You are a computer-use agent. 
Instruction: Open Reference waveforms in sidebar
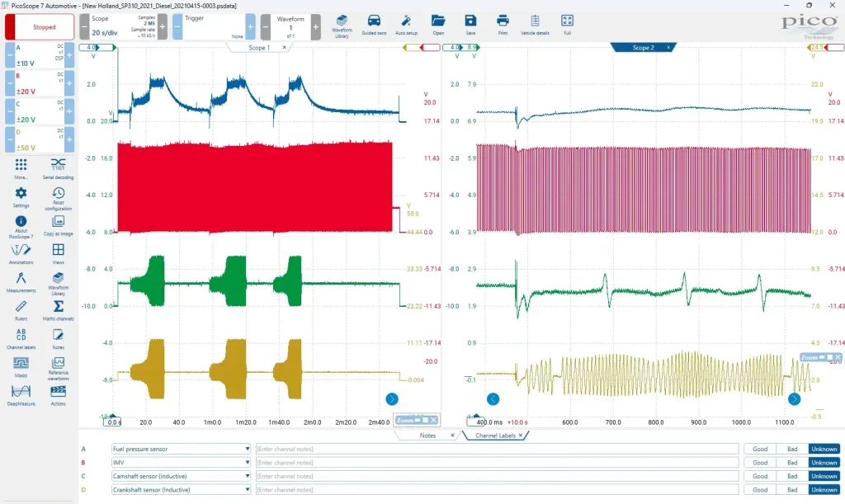pyautogui.click(x=59, y=365)
